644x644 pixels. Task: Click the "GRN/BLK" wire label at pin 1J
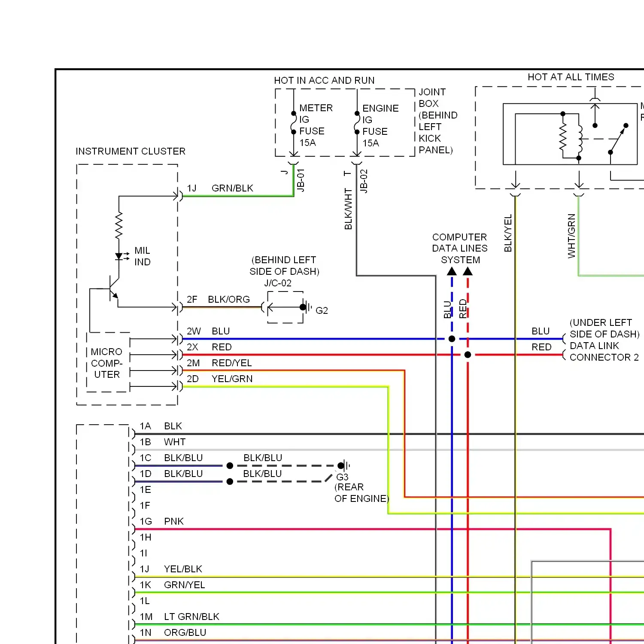[232, 188]
